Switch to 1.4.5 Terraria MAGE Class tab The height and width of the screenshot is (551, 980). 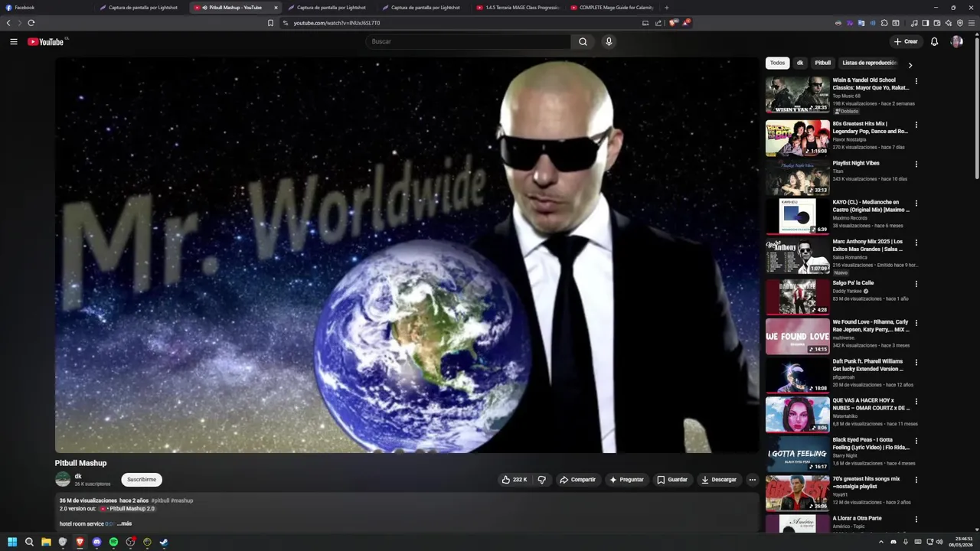(518, 8)
